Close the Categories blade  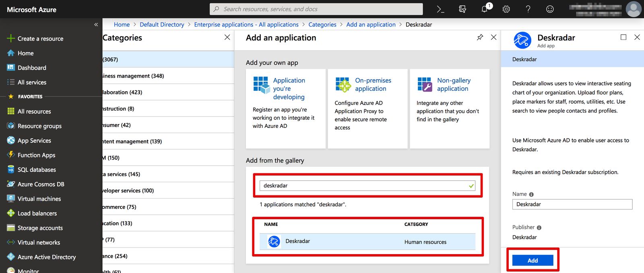227,37
